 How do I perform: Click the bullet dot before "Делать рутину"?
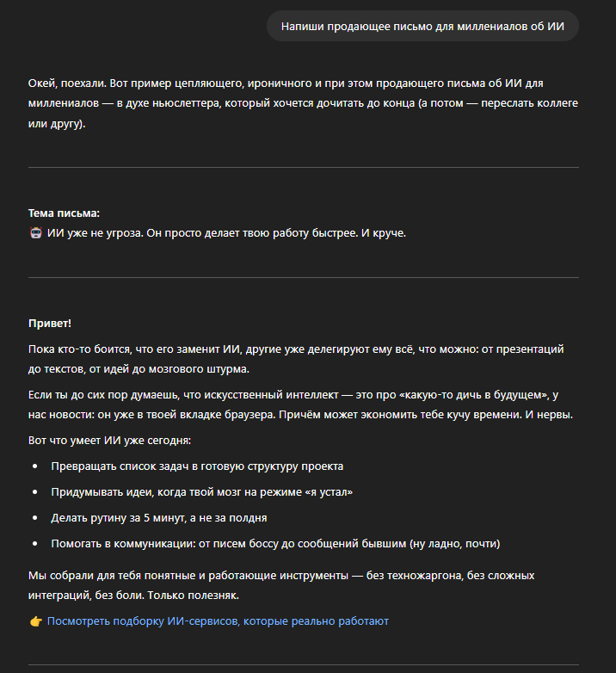(35, 518)
